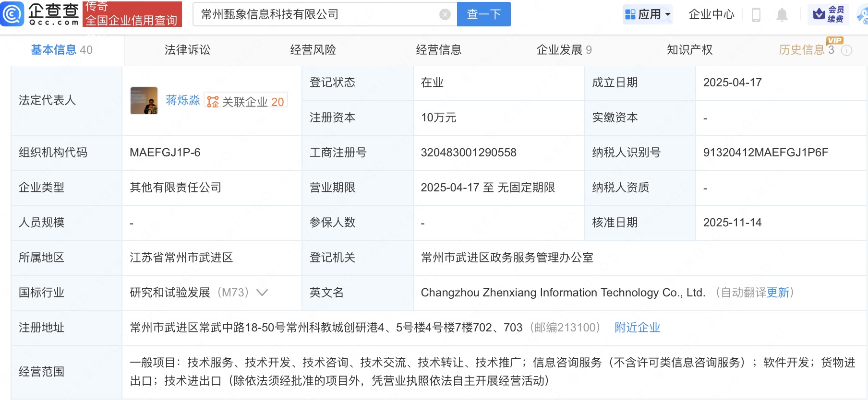Click the info icon beside 历史信息
868x400 pixels.
point(847,50)
